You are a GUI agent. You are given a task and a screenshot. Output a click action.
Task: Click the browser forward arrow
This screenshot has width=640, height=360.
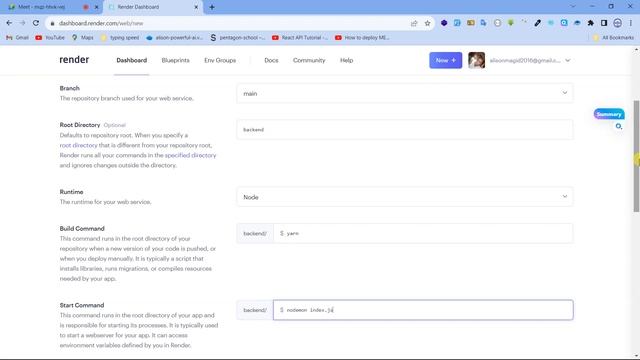[x=22, y=23]
